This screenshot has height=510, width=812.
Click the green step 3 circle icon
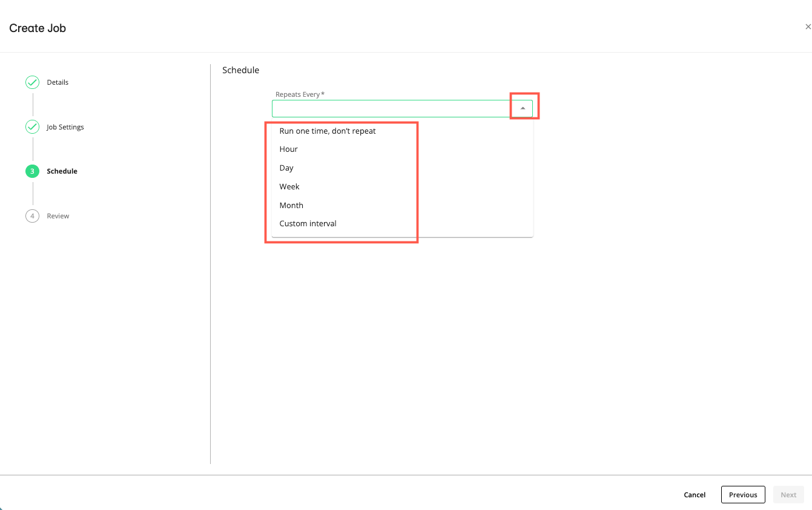coord(32,171)
